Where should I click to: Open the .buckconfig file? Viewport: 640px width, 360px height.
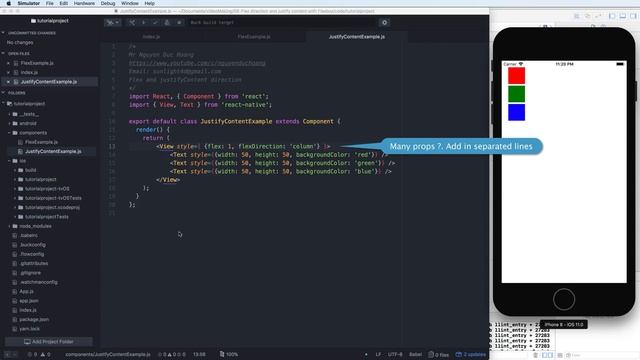[33, 245]
